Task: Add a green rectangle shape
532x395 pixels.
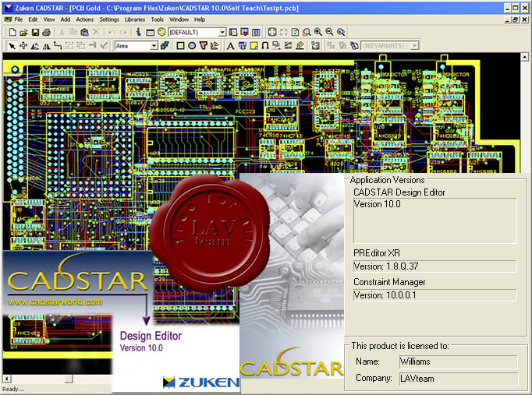Action: tap(180, 45)
